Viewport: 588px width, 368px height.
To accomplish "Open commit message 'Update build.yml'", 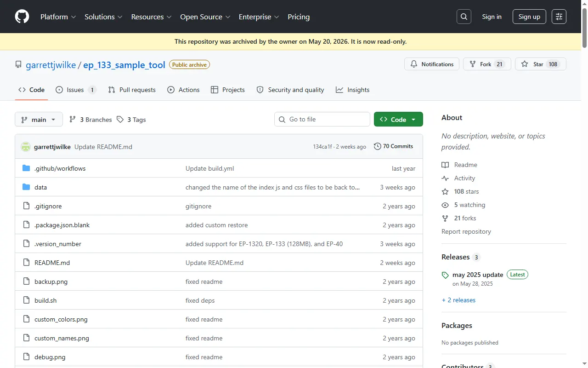I will pyautogui.click(x=210, y=168).
